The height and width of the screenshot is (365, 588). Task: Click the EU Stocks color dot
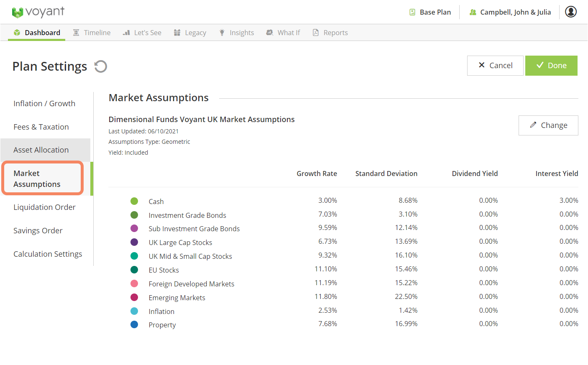tap(134, 270)
